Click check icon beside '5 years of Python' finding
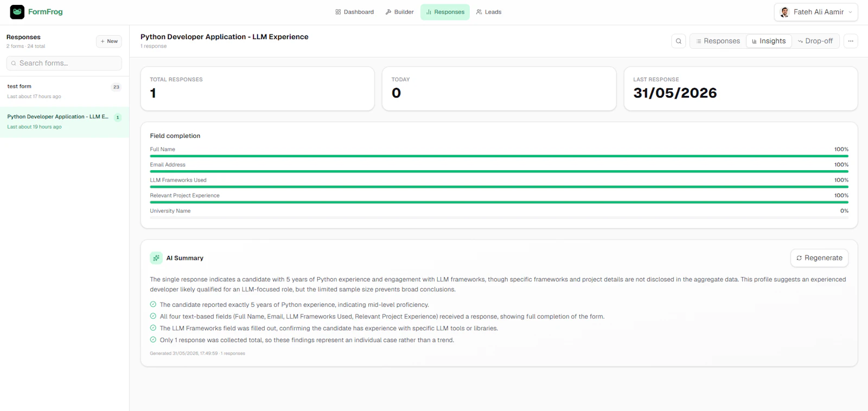868x411 pixels. 153,305
